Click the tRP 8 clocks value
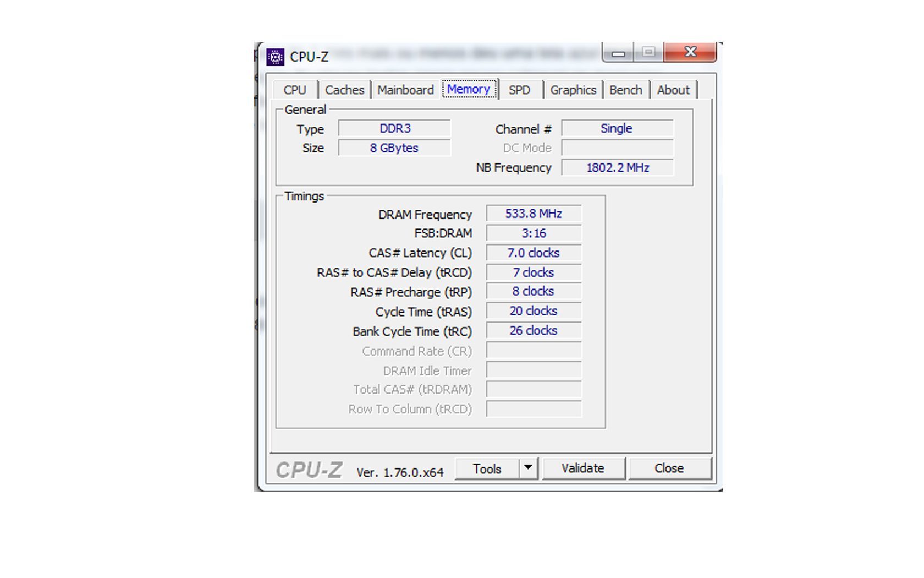924x578 pixels. pyautogui.click(x=533, y=291)
